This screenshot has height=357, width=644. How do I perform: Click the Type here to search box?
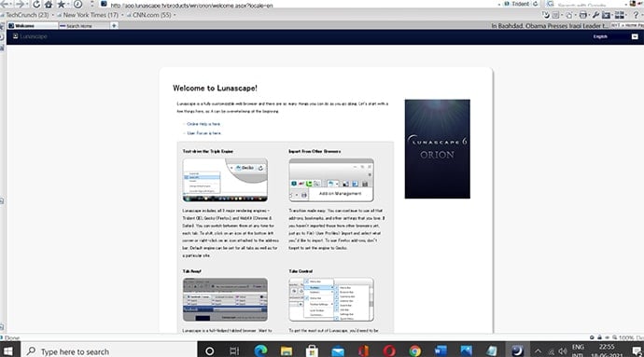(109, 351)
